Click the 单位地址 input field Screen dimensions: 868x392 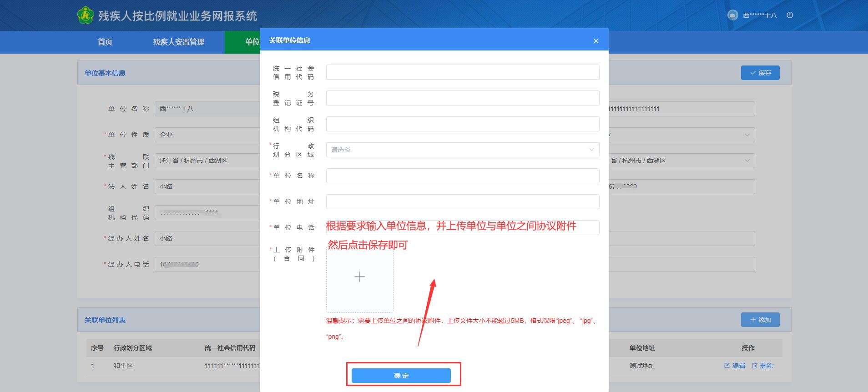coord(462,201)
